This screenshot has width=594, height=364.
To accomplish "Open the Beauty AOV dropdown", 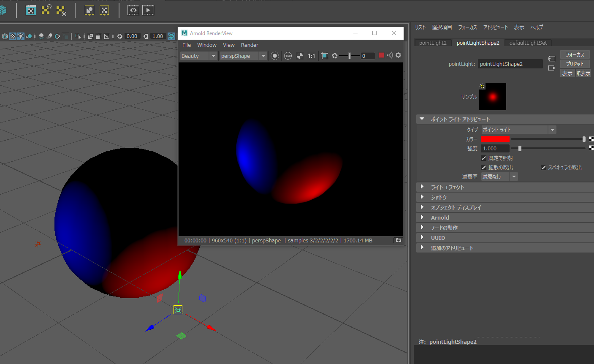I will pos(198,56).
